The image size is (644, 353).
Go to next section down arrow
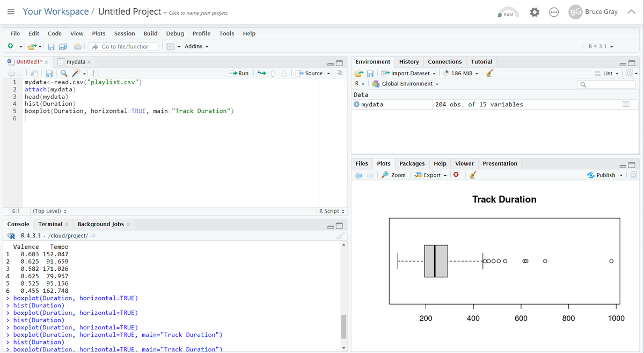point(285,73)
